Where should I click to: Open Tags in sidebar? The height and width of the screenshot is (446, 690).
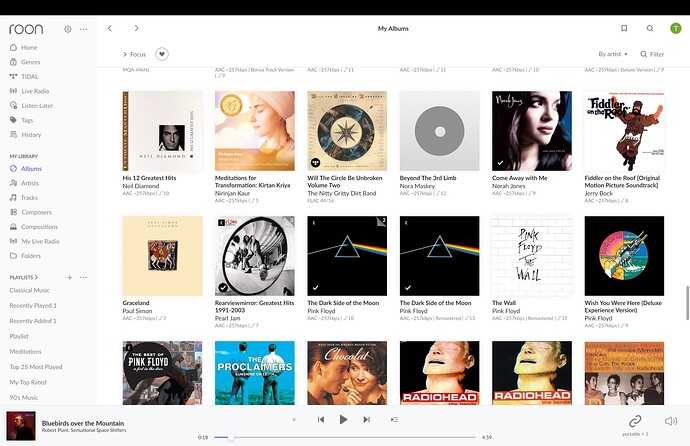pos(22,120)
